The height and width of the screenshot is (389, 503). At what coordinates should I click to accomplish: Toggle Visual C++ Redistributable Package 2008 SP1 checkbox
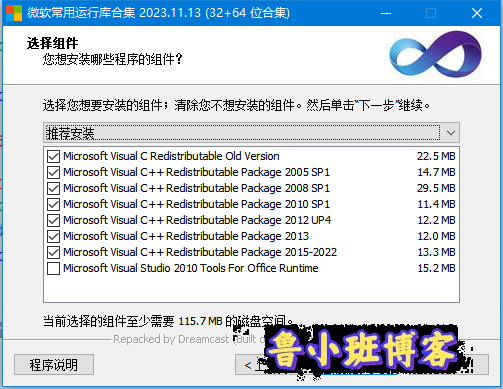tap(53, 188)
